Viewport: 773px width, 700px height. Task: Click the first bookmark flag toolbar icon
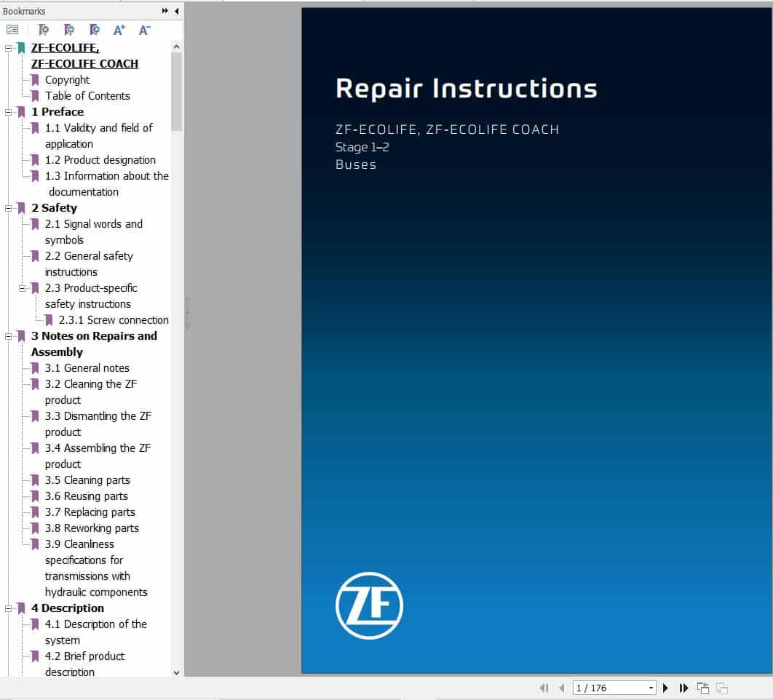click(x=44, y=30)
